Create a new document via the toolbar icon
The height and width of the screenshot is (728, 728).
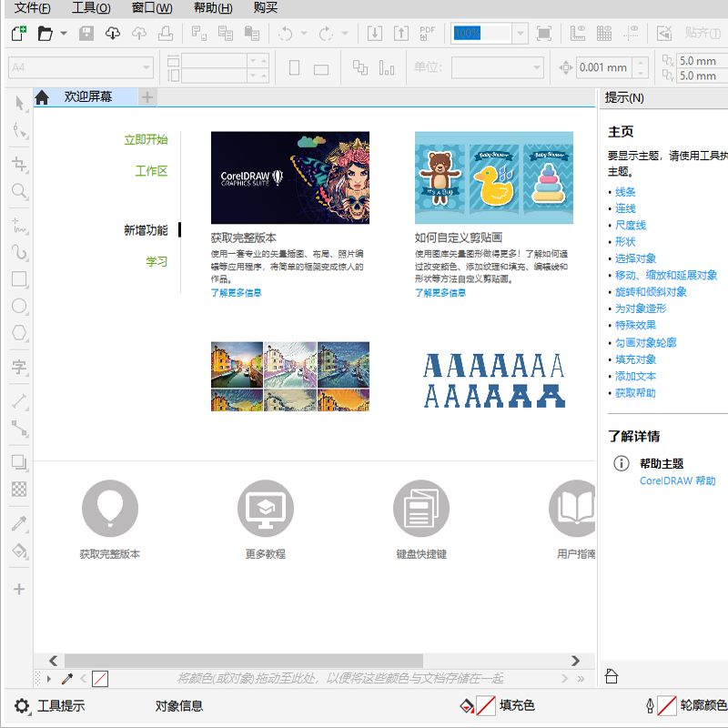coord(18,33)
